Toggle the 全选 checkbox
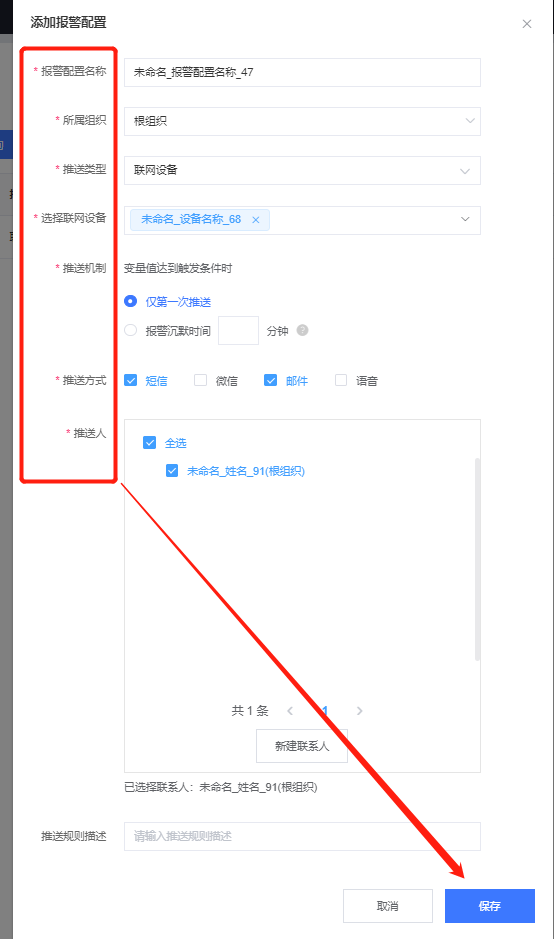Viewport: 554px width, 939px height. [x=150, y=443]
